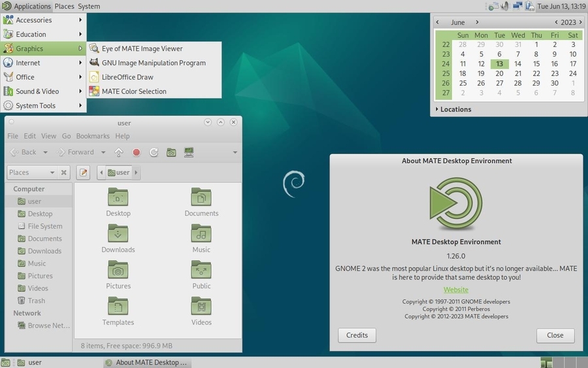Toggle location text entry with pencil icon
The width and height of the screenshot is (588, 368).
[83, 173]
